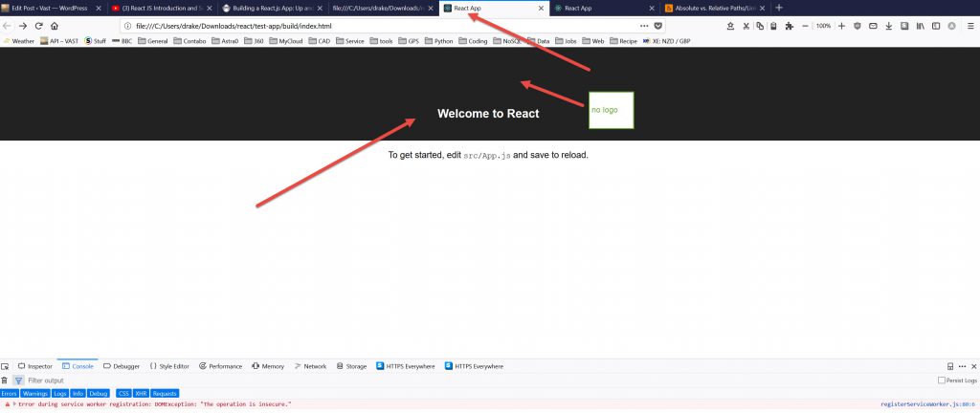This screenshot has width=980, height=413.
Task: Expand the service worker error message
Action: 14,404
